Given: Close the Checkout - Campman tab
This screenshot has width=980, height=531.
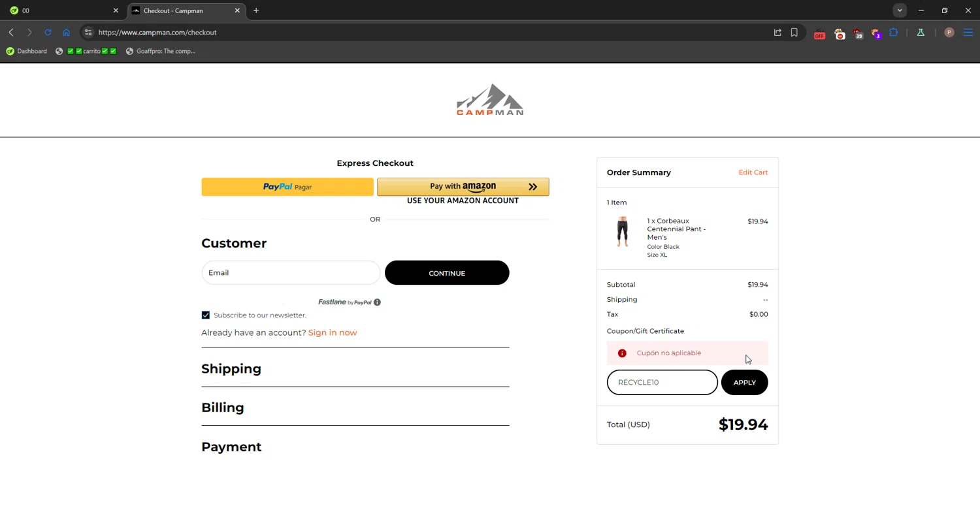Looking at the screenshot, I should pos(237,10).
